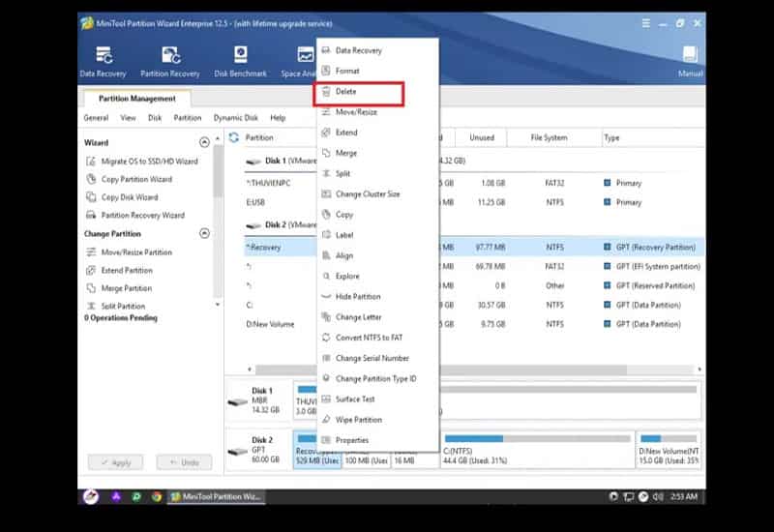Choose Move/Resize Partition in sidebar

click(130, 252)
